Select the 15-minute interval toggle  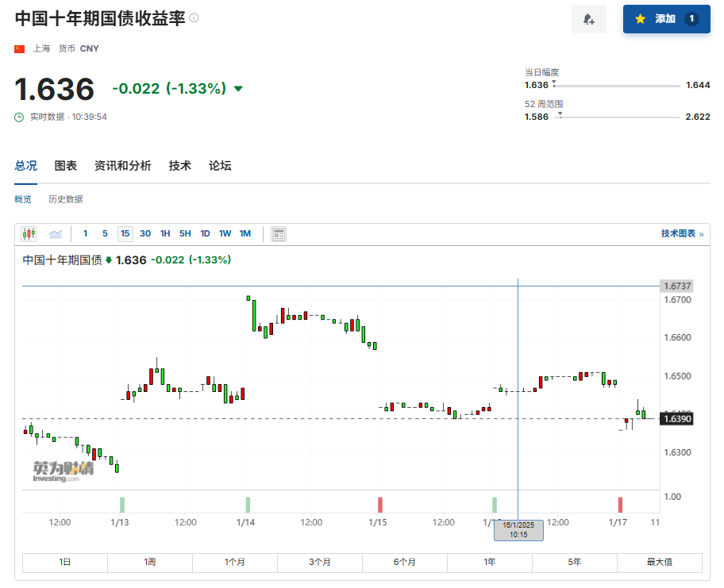coord(125,233)
